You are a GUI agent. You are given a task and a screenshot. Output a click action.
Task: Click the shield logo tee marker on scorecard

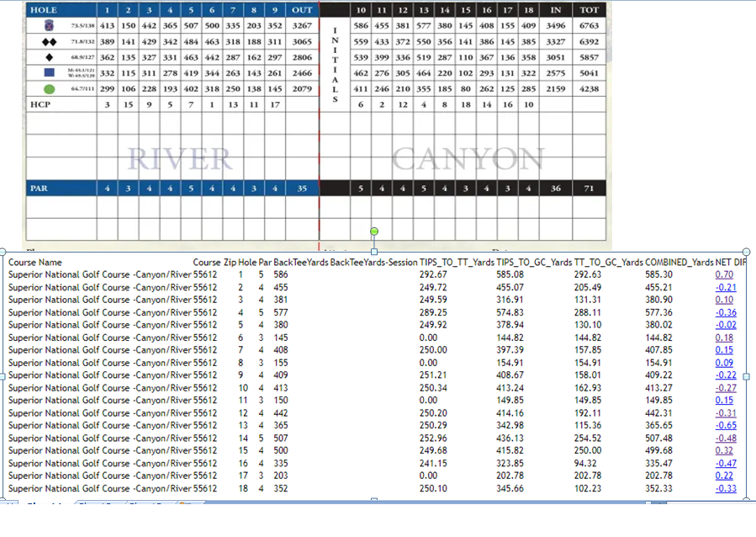pos(49,25)
